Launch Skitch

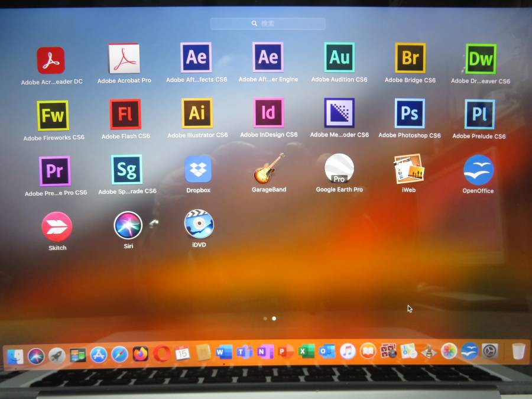click(57, 226)
